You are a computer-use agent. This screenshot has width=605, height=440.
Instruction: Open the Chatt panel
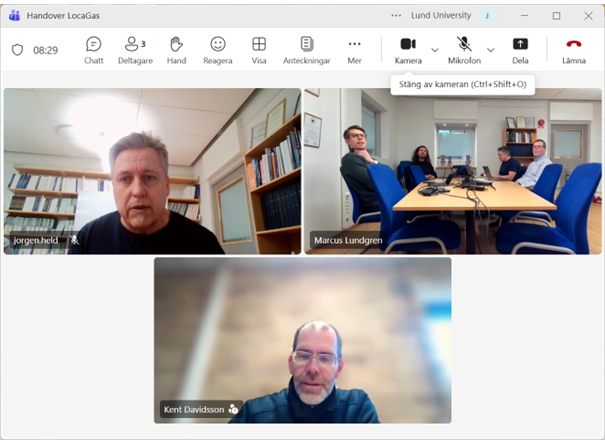(93, 49)
